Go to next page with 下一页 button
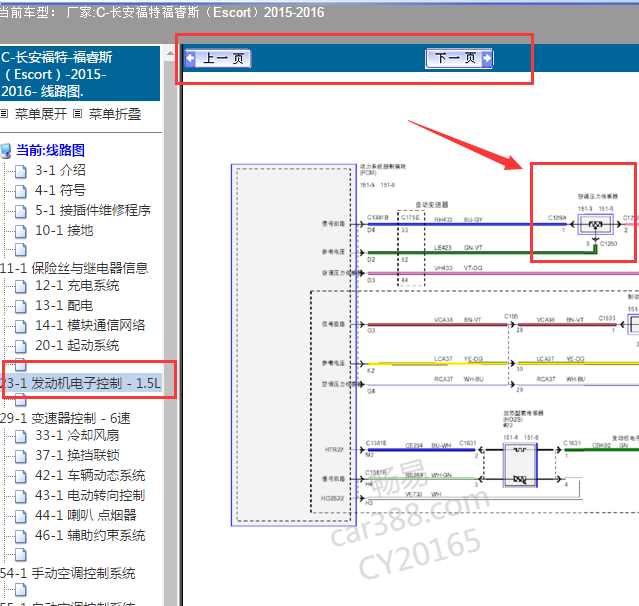The width and height of the screenshot is (639, 606). click(x=459, y=59)
